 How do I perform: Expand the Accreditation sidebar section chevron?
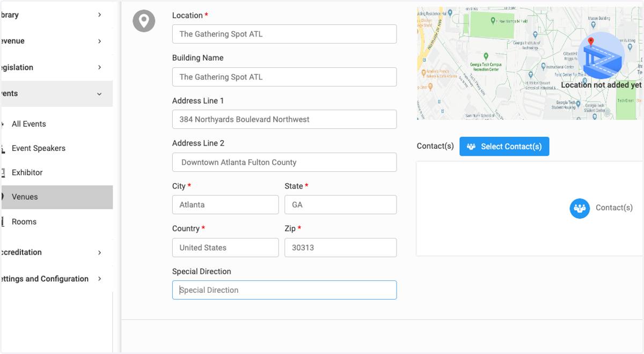(x=99, y=252)
